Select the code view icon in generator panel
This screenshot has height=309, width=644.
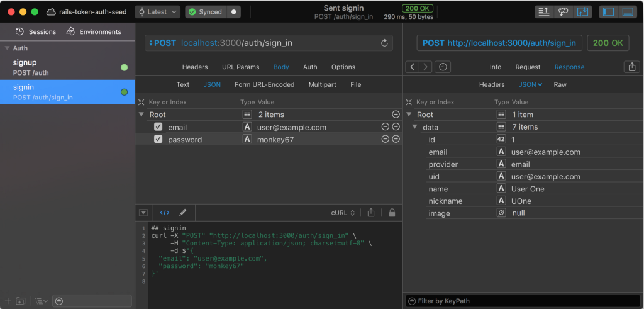(165, 213)
